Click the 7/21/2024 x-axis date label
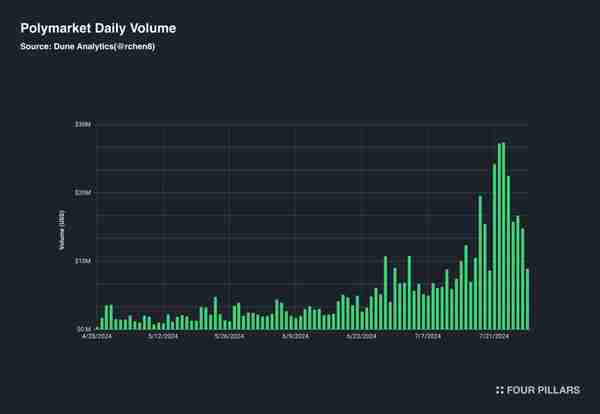Viewport: 600px width, 414px height. tap(494, 336)
